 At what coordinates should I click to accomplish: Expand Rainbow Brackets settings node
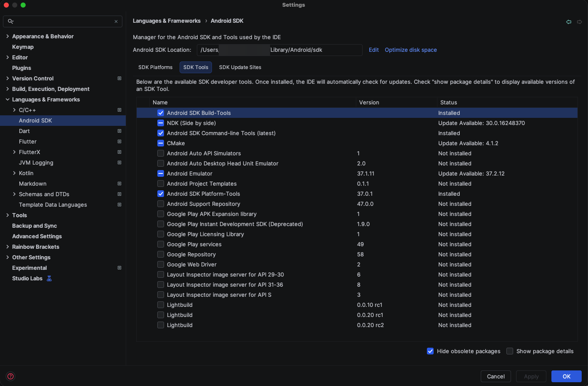click(x=8, y=247)
